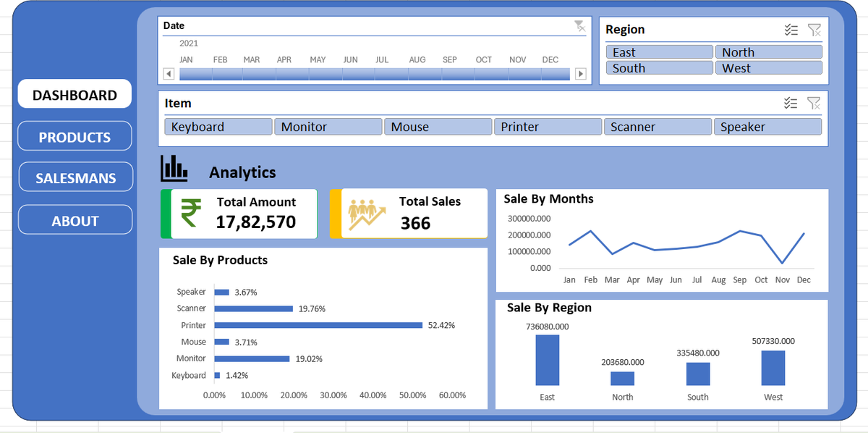This screenshot has width=868, height=433.
Task: Clear the Region slicer filter
Action: tap(814, 30)
